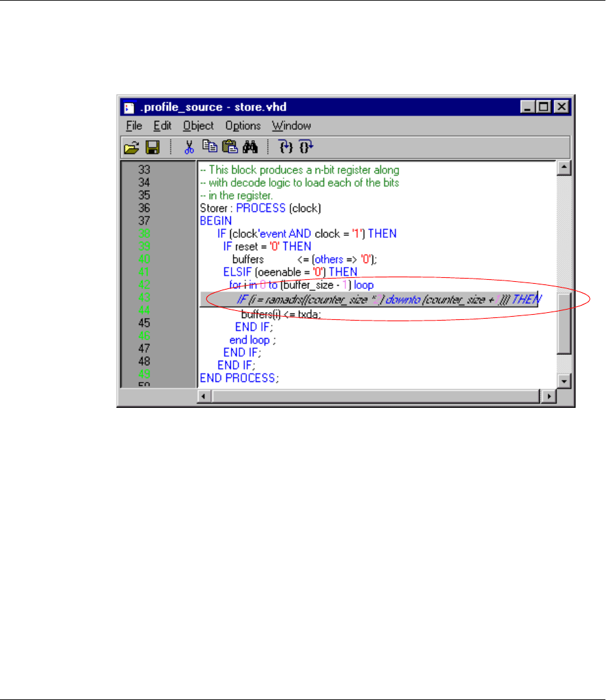Click the 'END IF;' on line 47
This screenshot has height=700, width=606.
242,353
